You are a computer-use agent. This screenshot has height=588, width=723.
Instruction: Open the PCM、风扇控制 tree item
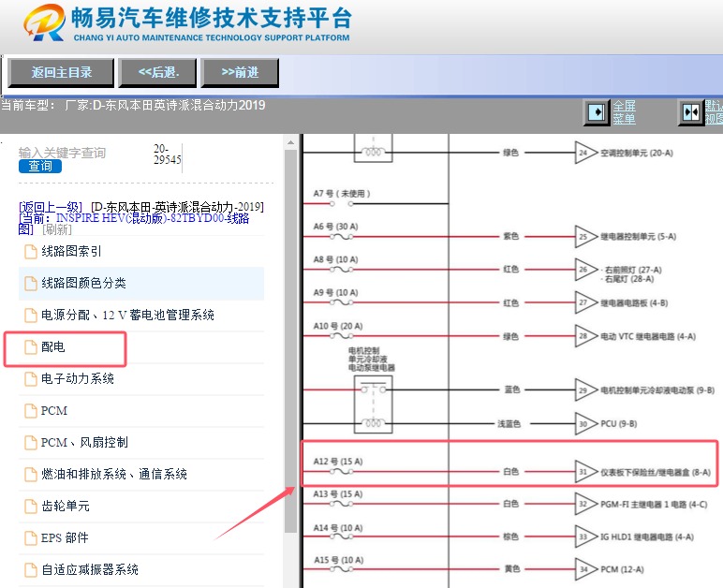(84, 442)
